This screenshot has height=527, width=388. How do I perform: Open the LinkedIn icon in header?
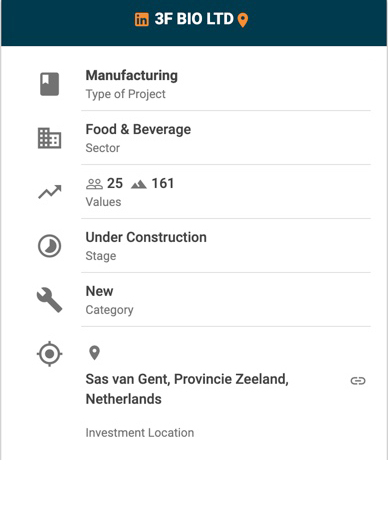(x=142, y=19)
